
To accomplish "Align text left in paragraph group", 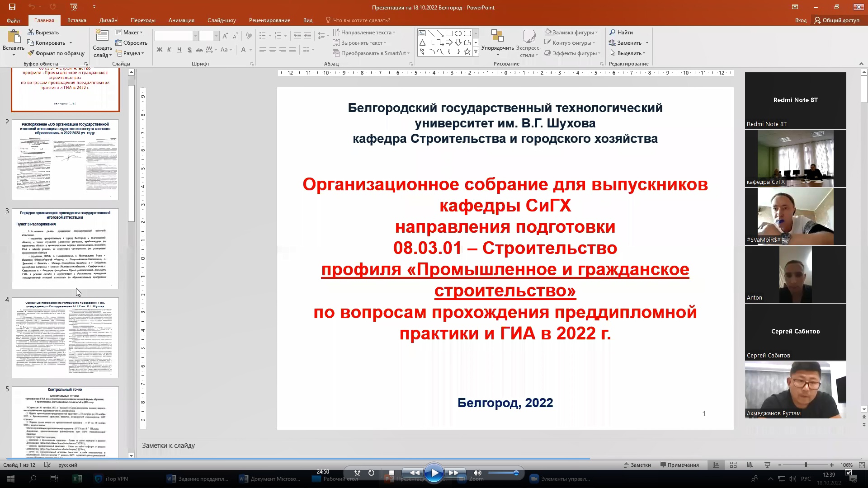I will [x=262, y=50].
